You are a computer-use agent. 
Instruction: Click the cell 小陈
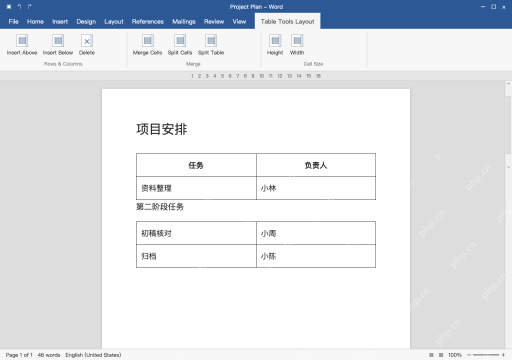316,256
